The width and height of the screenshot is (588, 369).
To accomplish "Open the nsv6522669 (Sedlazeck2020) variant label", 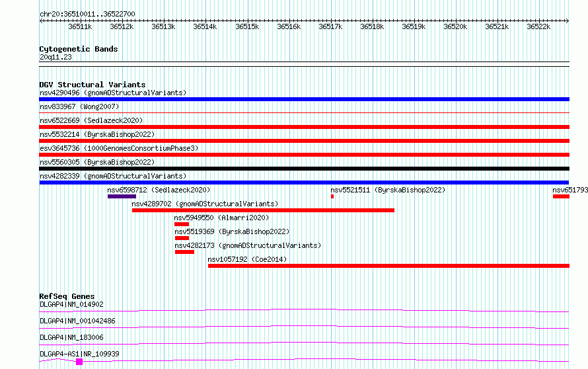I will tap(91, 120).
